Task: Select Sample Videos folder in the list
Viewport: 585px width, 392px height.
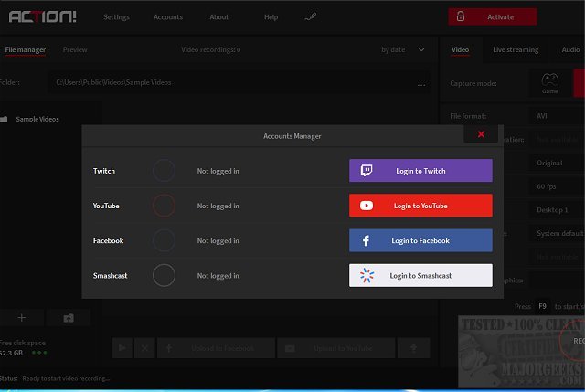Action: point(38,119)
